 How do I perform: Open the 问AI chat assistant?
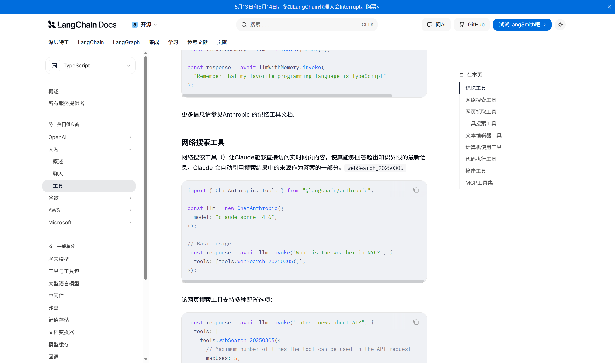pyautogui.click(x=436, y=25)
